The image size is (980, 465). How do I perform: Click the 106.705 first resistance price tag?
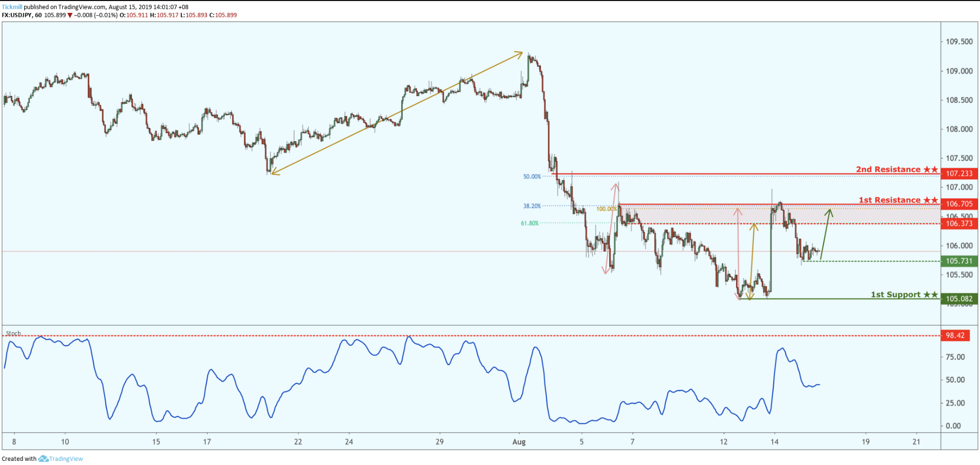click(959, 204)
